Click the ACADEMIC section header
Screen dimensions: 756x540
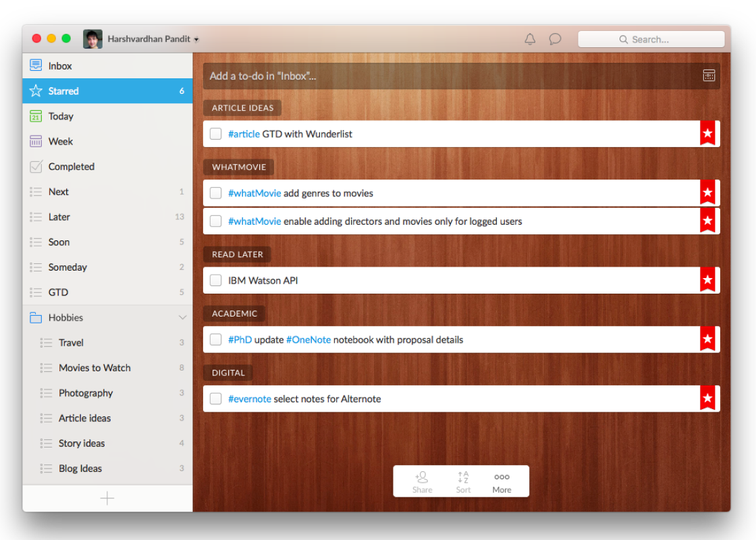point(234,314)
